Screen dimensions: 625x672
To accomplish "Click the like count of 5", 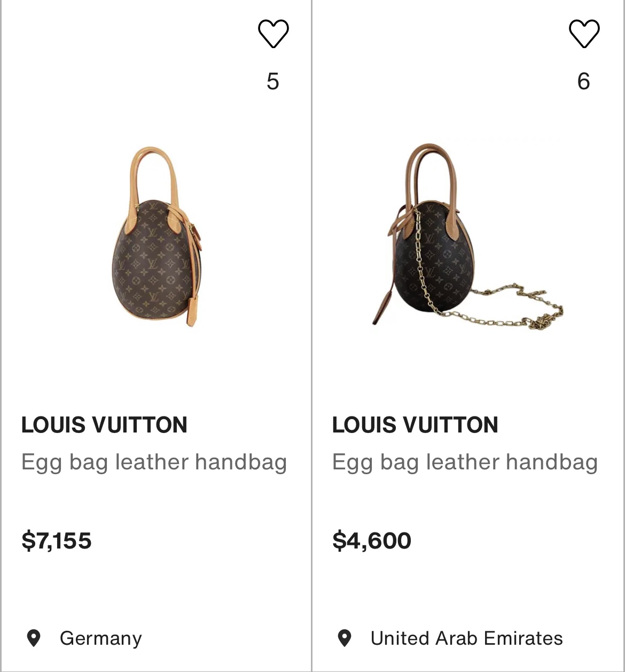I will [273, 81].
